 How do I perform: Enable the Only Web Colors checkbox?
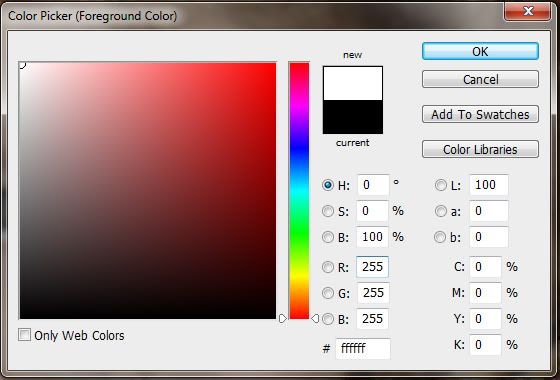pos(24,335)
